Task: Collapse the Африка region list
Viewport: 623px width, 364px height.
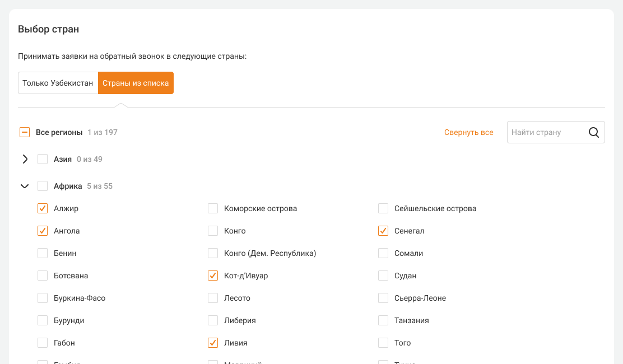Action: [x=25, y=186]
